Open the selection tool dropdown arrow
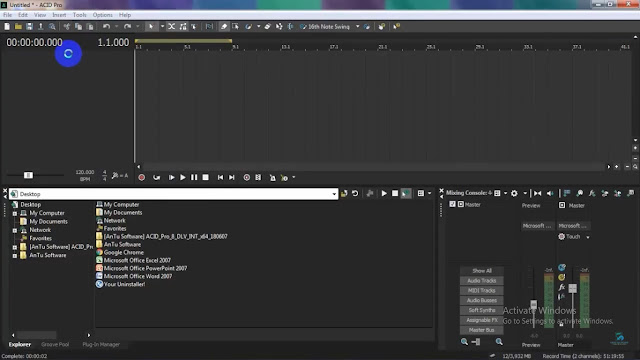 pos(162,27)
